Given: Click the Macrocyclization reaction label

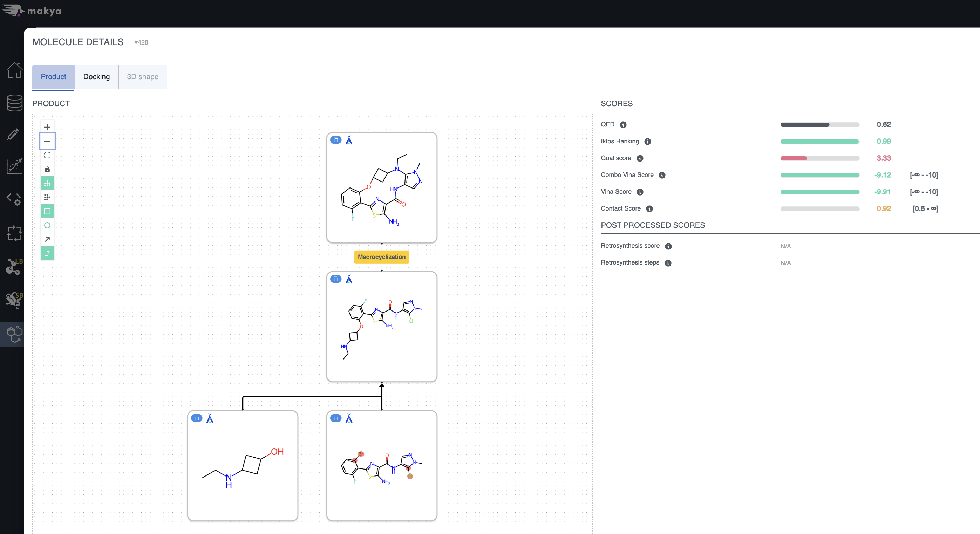Looking at the screenshot, I should [x=381, y=257].
